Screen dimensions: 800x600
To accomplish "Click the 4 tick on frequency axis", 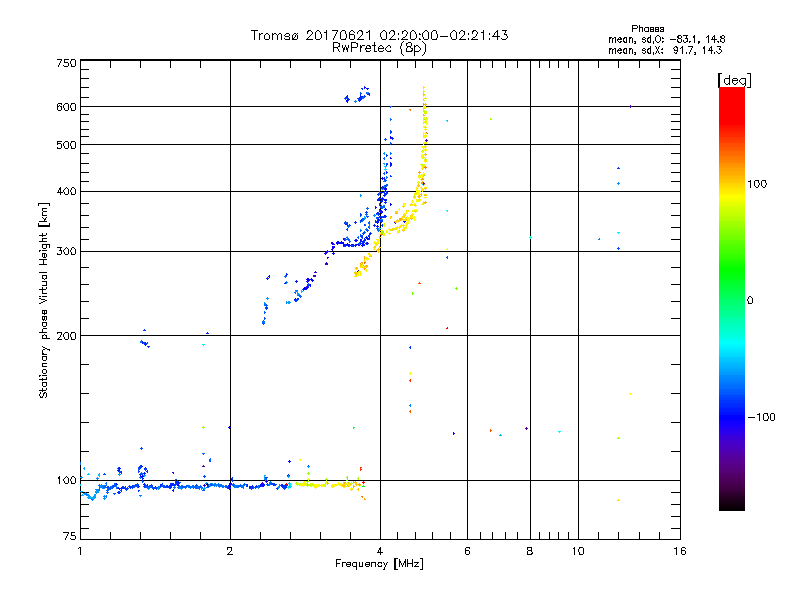I will point(380,552).
